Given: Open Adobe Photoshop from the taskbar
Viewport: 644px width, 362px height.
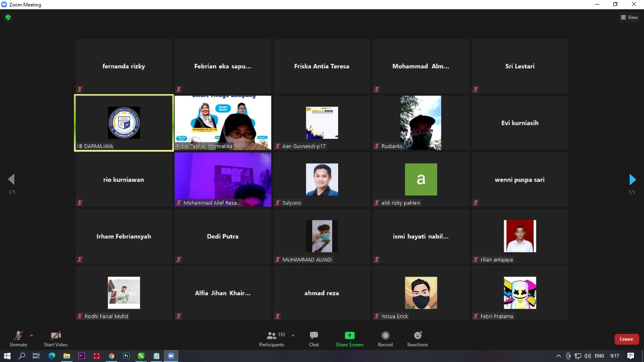Looking at the screenshot, I should coord(126,356).
